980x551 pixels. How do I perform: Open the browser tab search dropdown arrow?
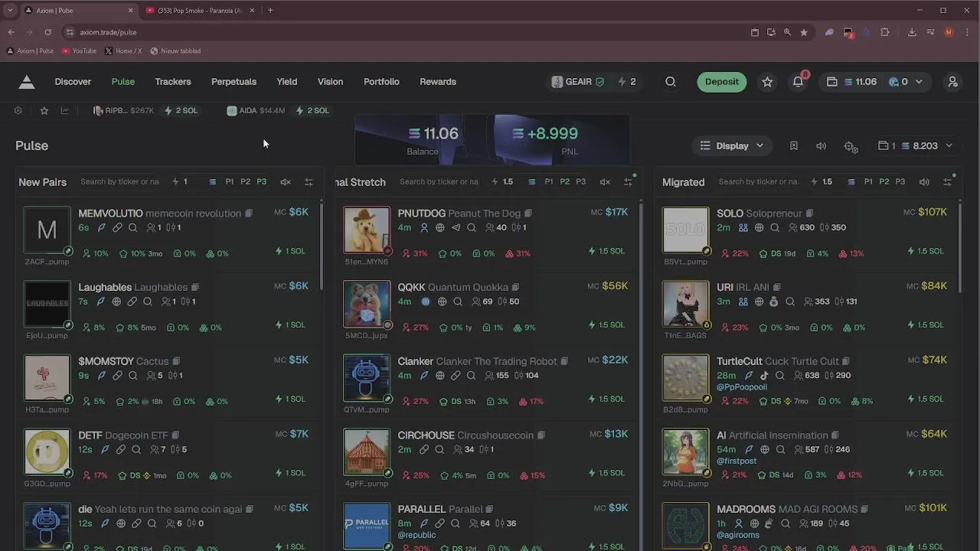click(x=10, y=11)
